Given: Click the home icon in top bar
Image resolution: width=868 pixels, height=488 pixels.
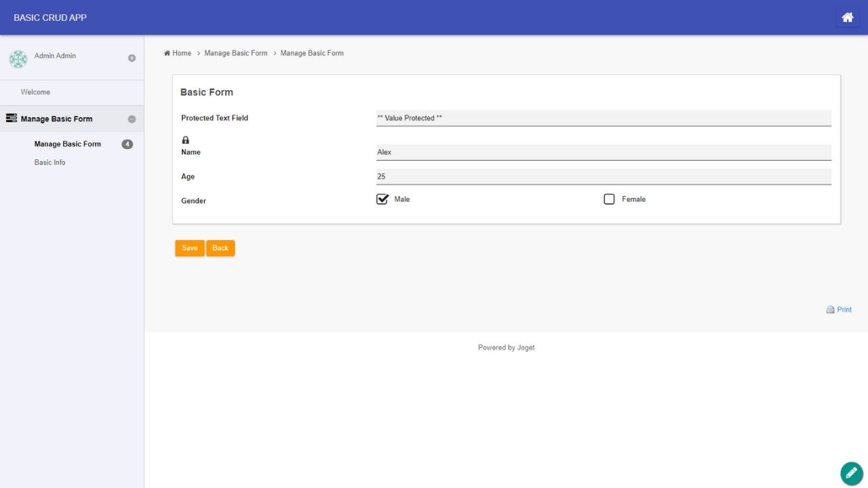Looking at the screenshot, I should pos(847,18).
